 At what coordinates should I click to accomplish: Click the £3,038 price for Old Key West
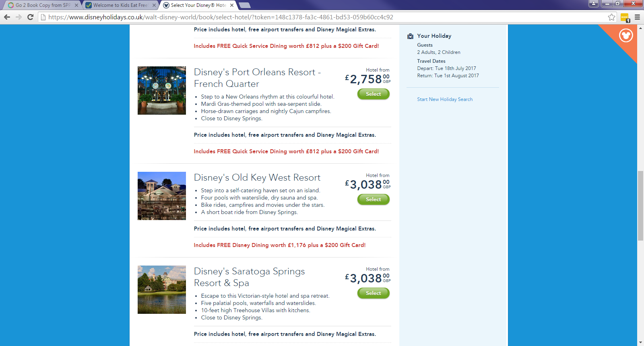[x=368, y=184]
